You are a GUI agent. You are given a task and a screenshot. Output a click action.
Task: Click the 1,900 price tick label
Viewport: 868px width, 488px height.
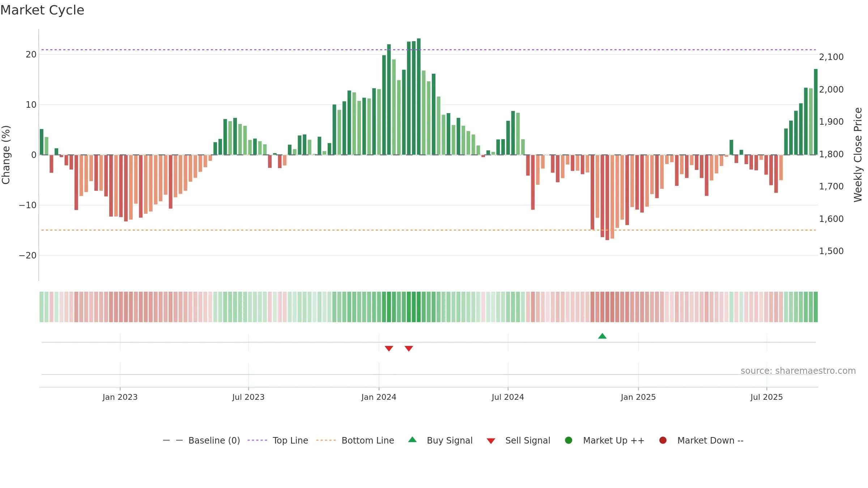click(x=831, y=122)
